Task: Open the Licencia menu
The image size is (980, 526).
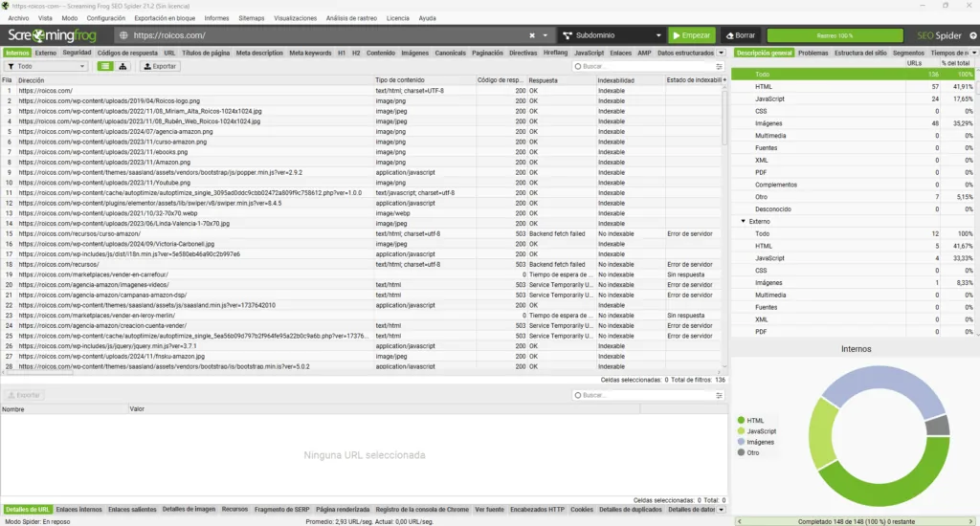Action: pos(397,18)
